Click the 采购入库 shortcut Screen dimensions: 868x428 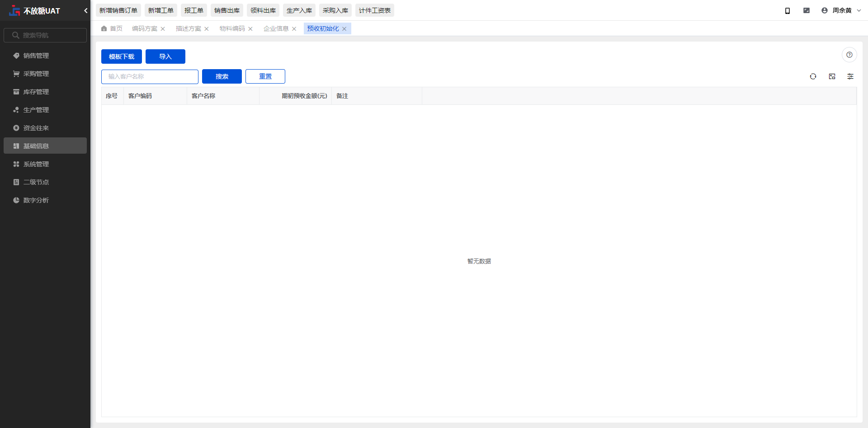pyautogui.click(x=335, y=10)
